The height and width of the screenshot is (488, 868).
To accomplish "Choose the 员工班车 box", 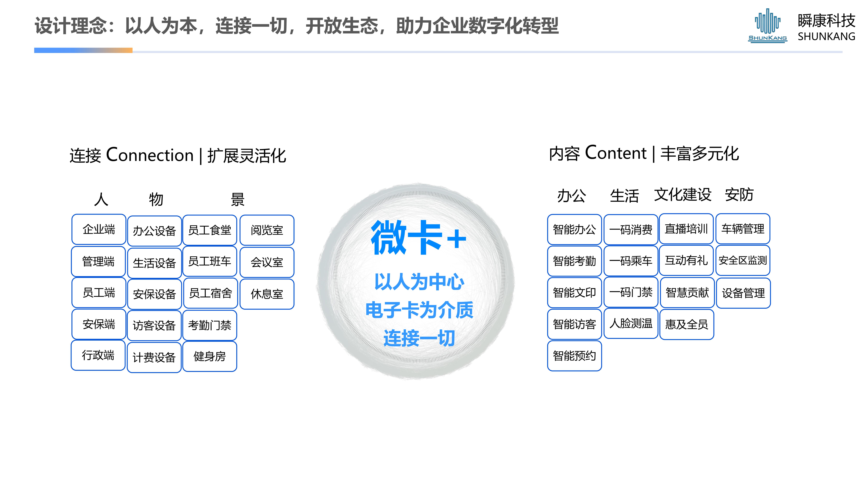I will pos(210,261).
